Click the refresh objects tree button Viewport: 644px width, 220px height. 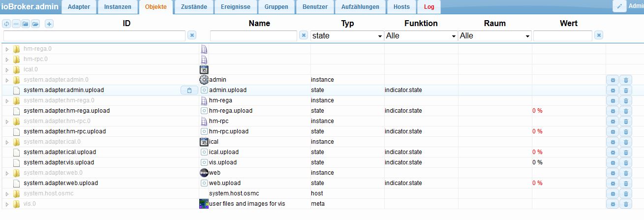tap(6, 24)
